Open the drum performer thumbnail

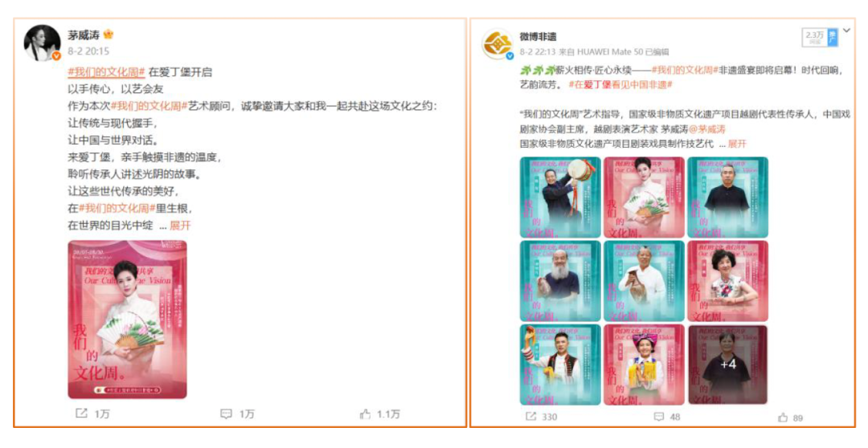[560, 197]
